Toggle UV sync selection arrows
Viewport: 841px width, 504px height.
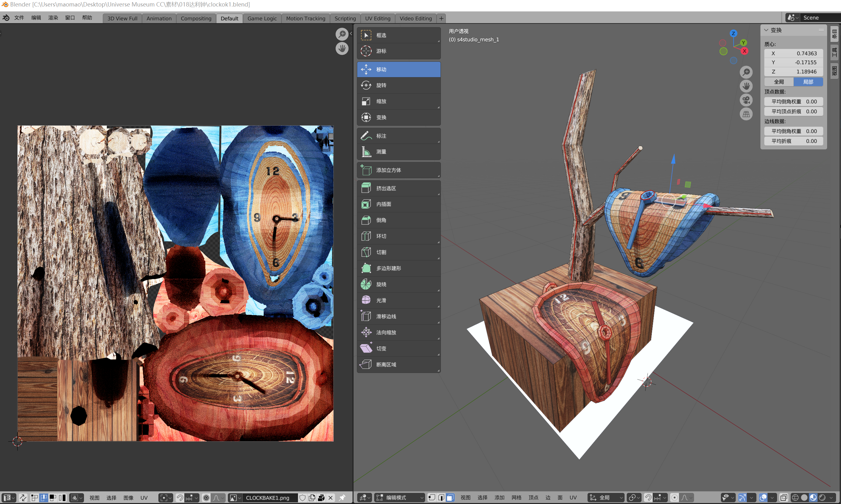tap(23, 498)
